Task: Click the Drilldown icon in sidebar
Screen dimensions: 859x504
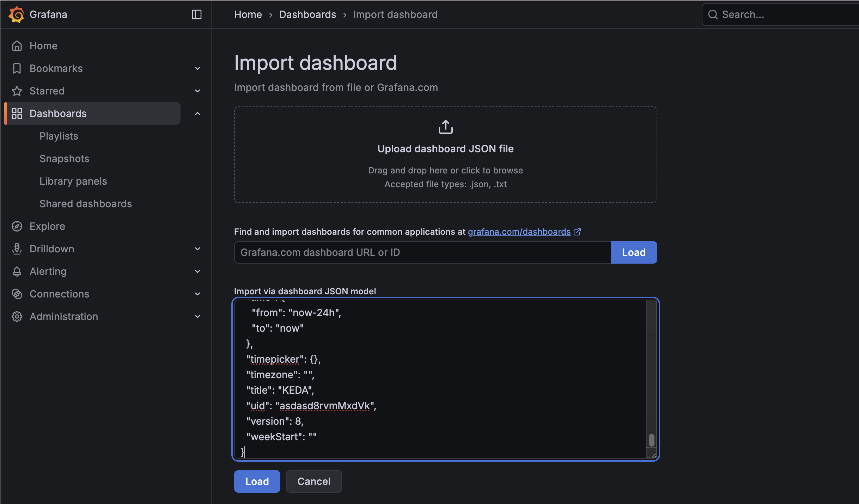Action: tap(17, 249)
